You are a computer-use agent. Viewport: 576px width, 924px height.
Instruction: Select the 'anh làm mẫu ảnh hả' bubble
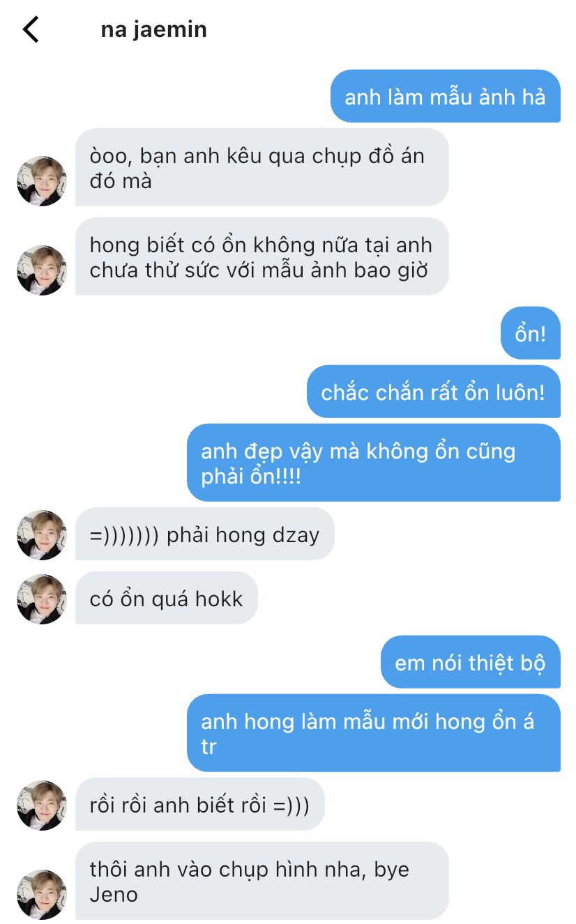coord(446,96)
